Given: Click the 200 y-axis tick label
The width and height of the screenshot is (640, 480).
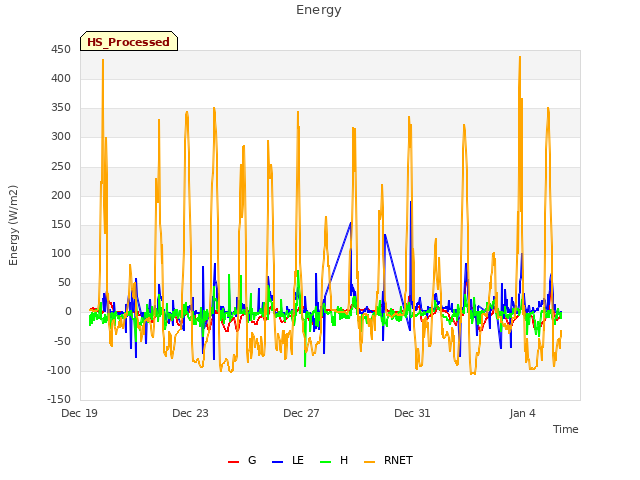Looking at the screenshot, I should (x=61, y=195).
